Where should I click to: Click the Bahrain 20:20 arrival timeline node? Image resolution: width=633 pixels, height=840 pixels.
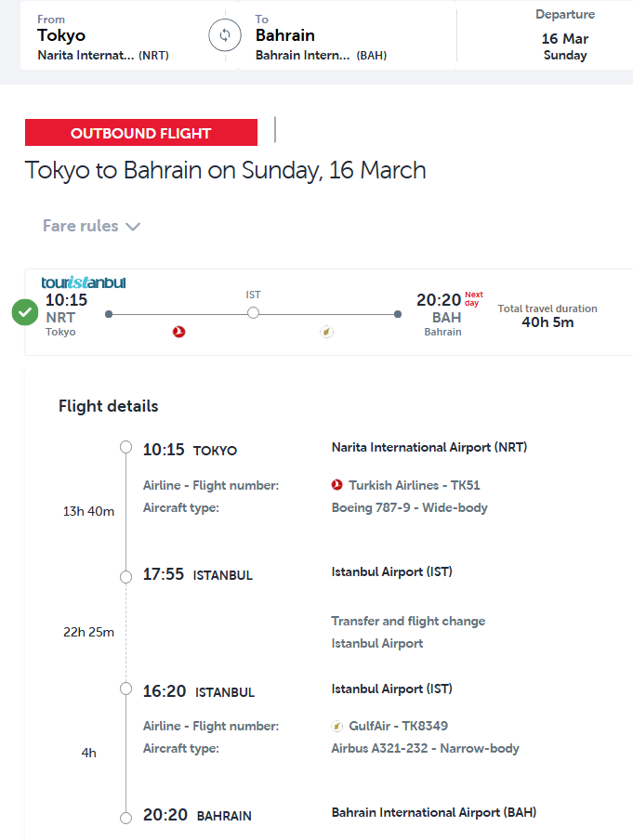point(126,818)
